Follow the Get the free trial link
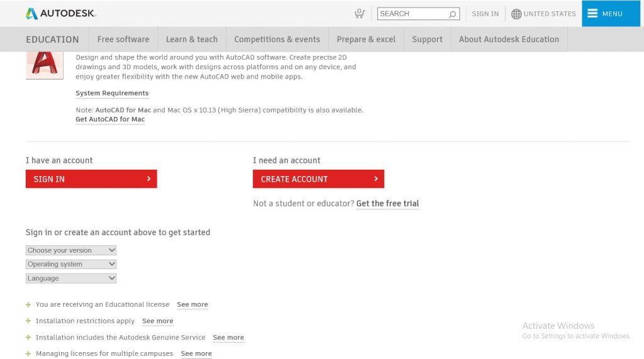Viewport: 644px width, 359px height. [387, 204]
